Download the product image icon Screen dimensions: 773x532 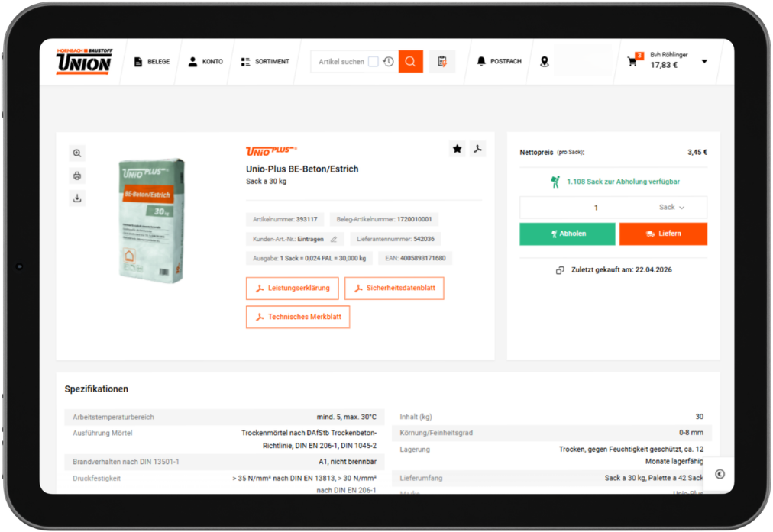coord(77,198)
